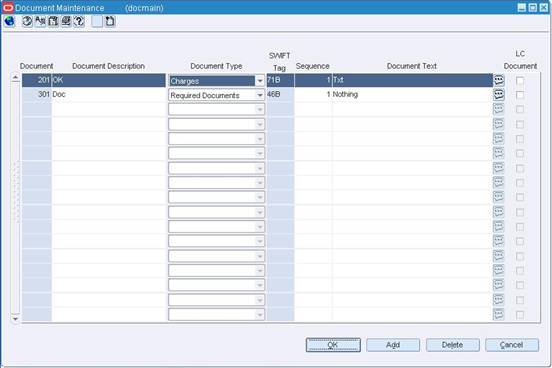Viewport: 552px width, 368px height.
Task: Click the clipboard document toolbar icon
Action: 53,21
